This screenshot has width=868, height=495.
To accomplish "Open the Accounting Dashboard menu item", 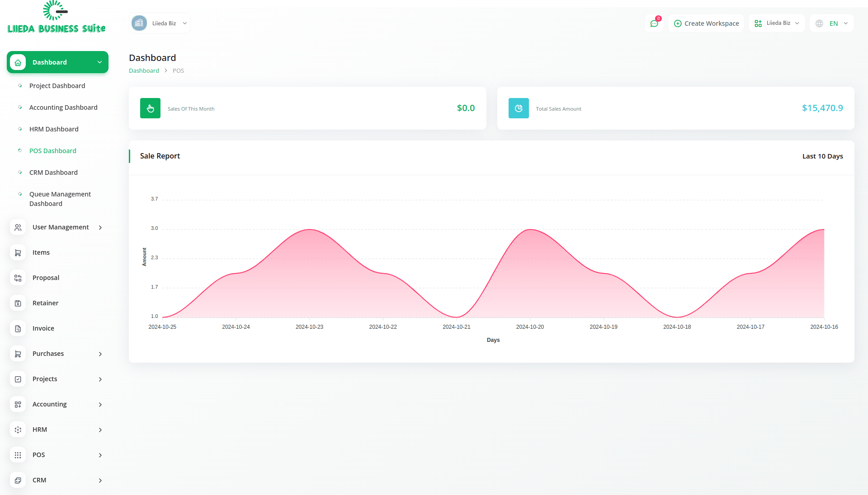I will [63, 107].
